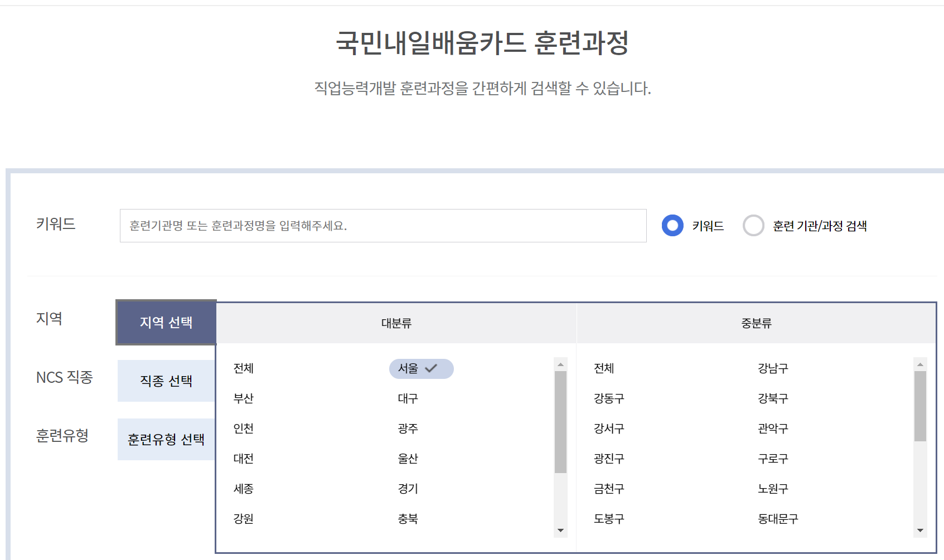Select 세종 region
This screenshot has width=944, height=560.
click(244, 489)
